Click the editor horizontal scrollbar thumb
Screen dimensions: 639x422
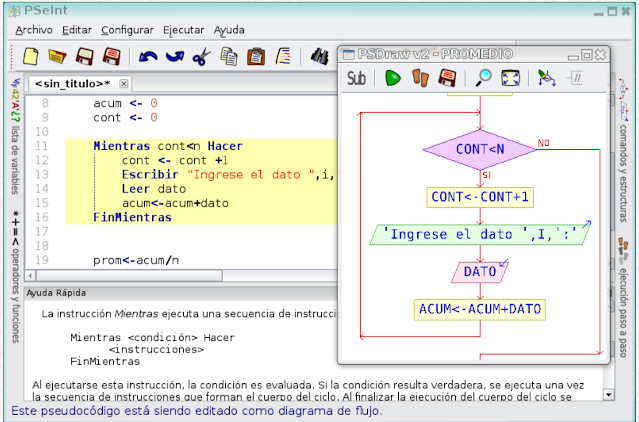pyautogui.click(x=129, y=276)
